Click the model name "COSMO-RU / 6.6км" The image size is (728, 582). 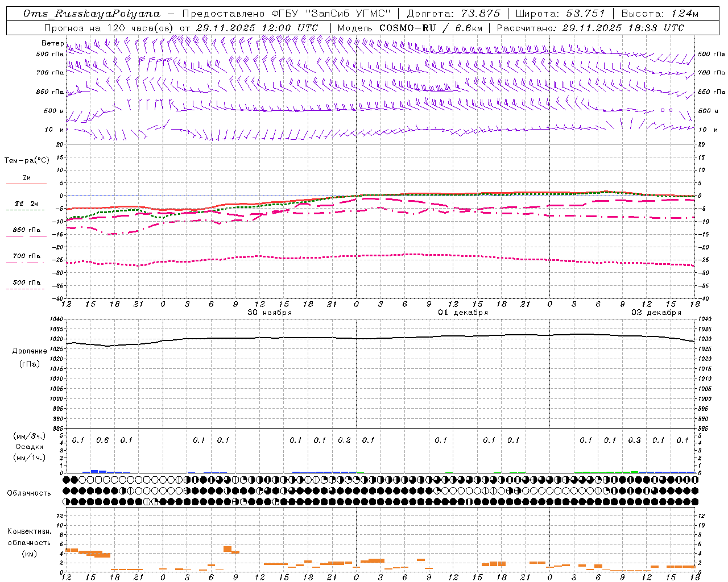[431, 28]
